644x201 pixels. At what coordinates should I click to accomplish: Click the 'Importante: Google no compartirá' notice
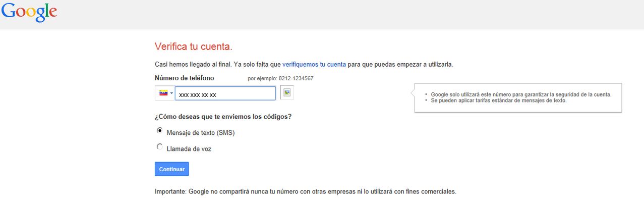[306, 192]
